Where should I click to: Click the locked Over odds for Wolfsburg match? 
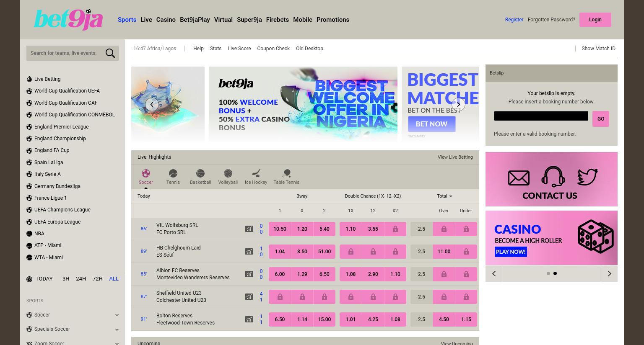pos(444,229)
